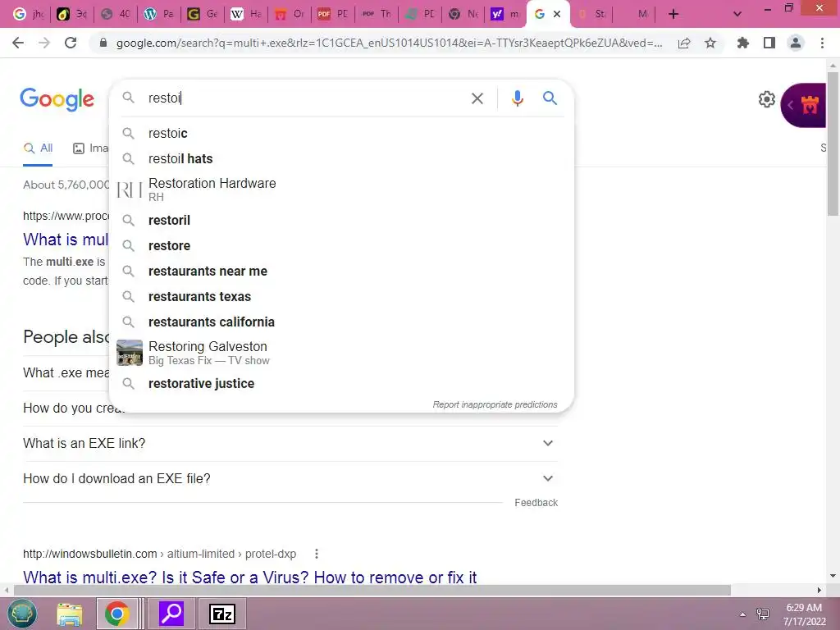Open 'What is multi.exe? Is it Safe' result
Viewport: 840px width, 630px height.
pyautogui.click(x=249, y=577)
